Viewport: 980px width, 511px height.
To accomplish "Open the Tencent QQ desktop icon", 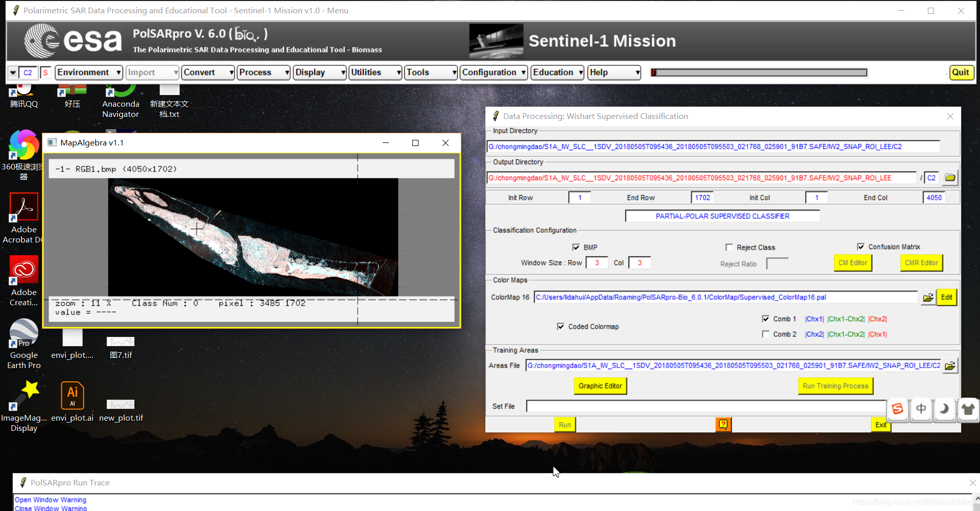I will pos(24,97).
